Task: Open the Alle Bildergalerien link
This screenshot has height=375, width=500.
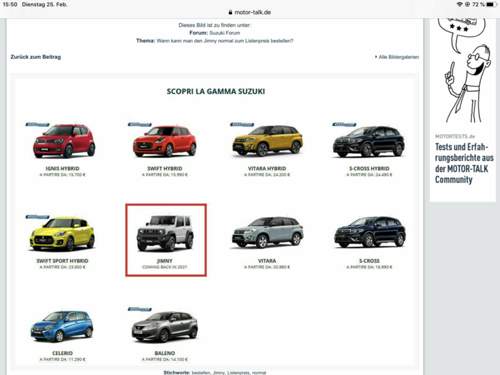Action: [x=397, y=57]
